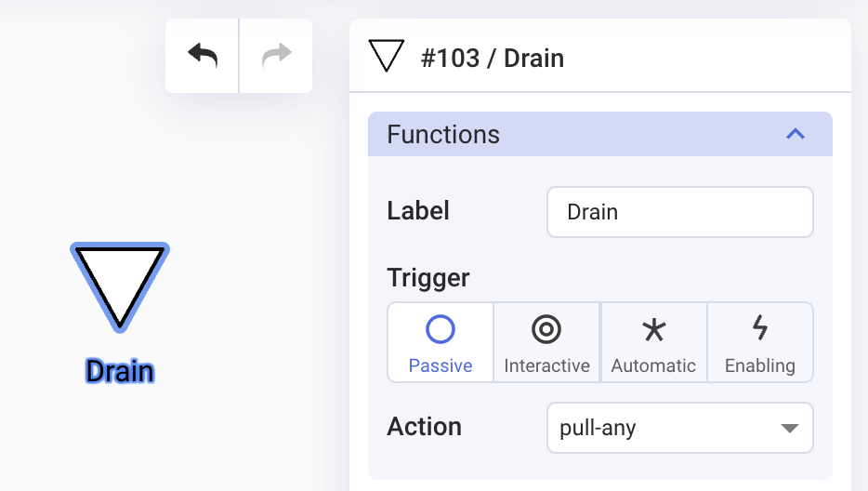Click the redo arrow icon

pyautogui.click(x=276, y=56)
